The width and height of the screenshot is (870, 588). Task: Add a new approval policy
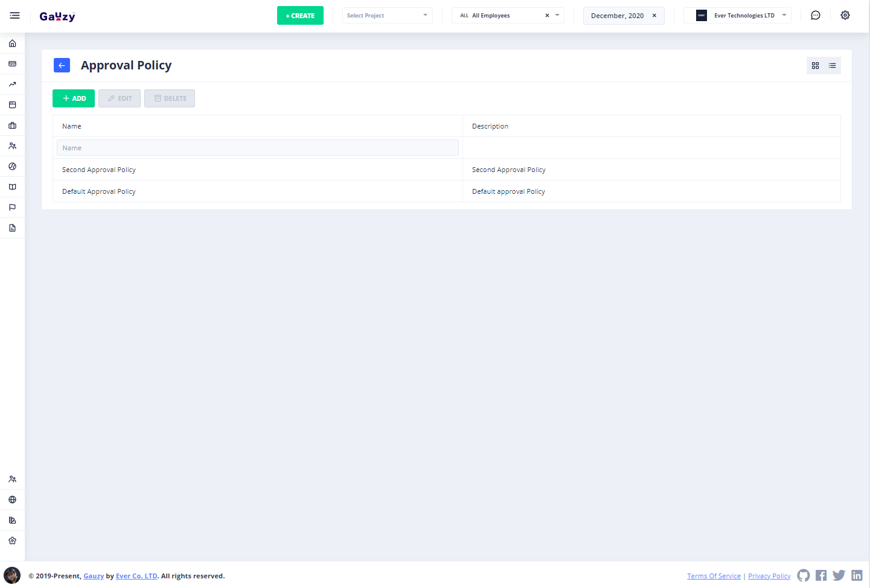coord(74,98)
